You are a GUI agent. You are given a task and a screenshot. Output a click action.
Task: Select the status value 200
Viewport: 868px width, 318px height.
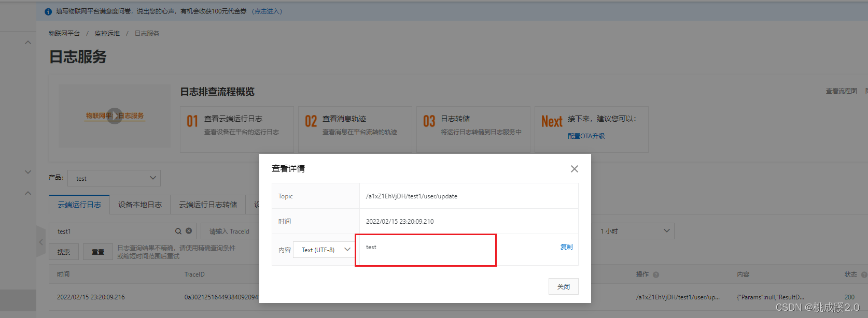point(849,297)
